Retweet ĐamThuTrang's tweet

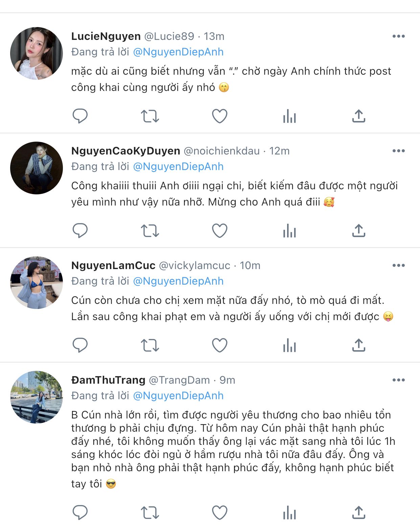pyautogui.click(x=150, y=512)
